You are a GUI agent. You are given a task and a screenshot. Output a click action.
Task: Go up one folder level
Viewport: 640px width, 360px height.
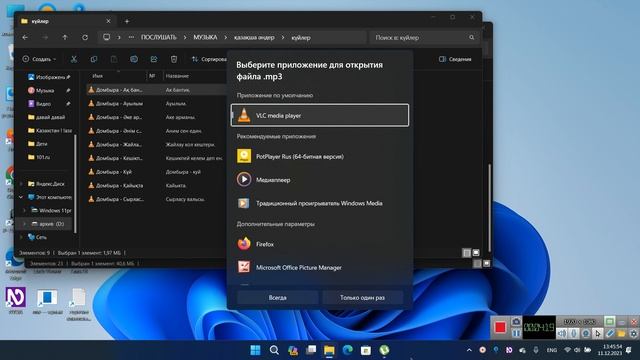point(65,38)
